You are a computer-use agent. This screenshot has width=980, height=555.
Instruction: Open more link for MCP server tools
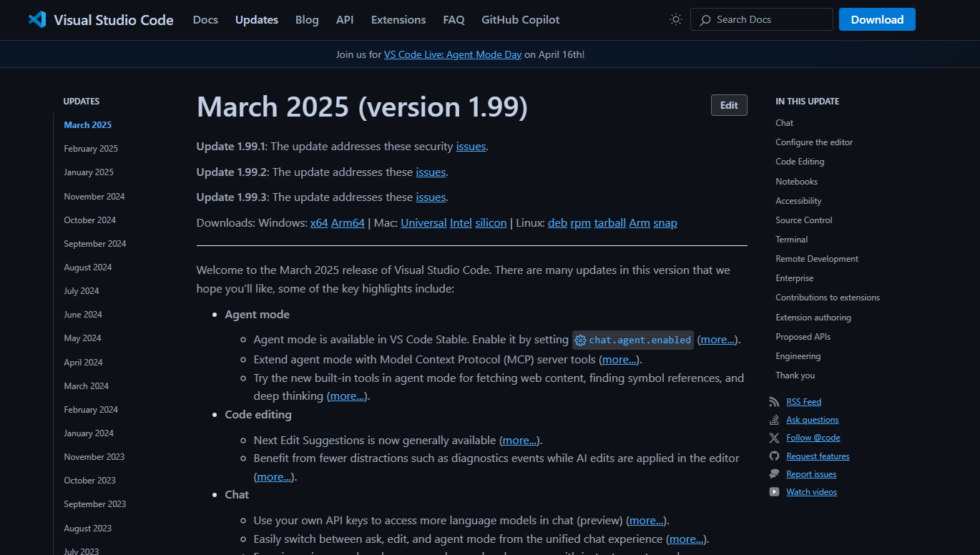click(619, 360)
